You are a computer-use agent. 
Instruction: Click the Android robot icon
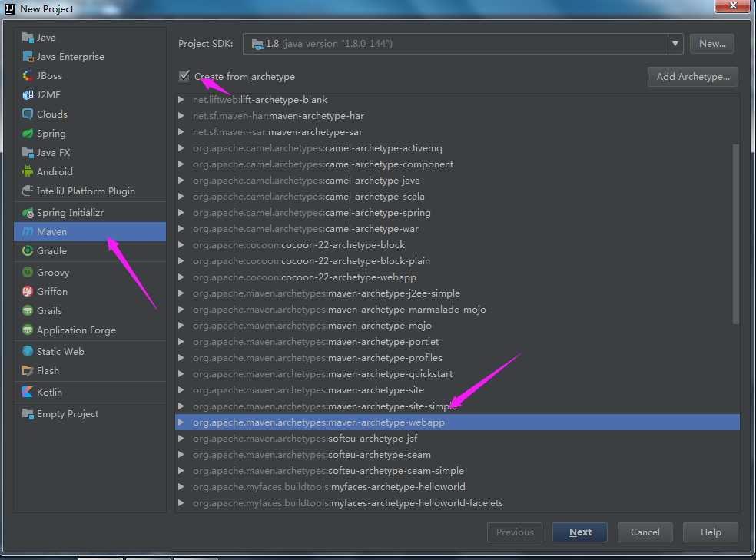pos(28,171)
